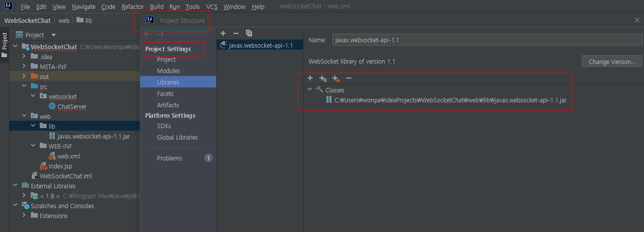Click the out folder icon

tap(34, 77)
